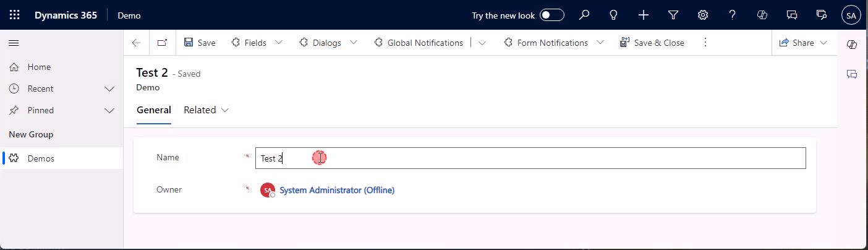Viewport: 868px width, 250px height.
Task: Click the Saved status text
Action: [x=187, y=74]
